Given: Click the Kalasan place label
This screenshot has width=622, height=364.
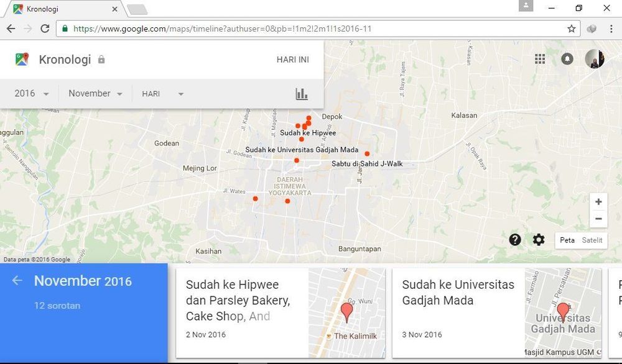Looking at the screenshot, I should click(464, 116).
